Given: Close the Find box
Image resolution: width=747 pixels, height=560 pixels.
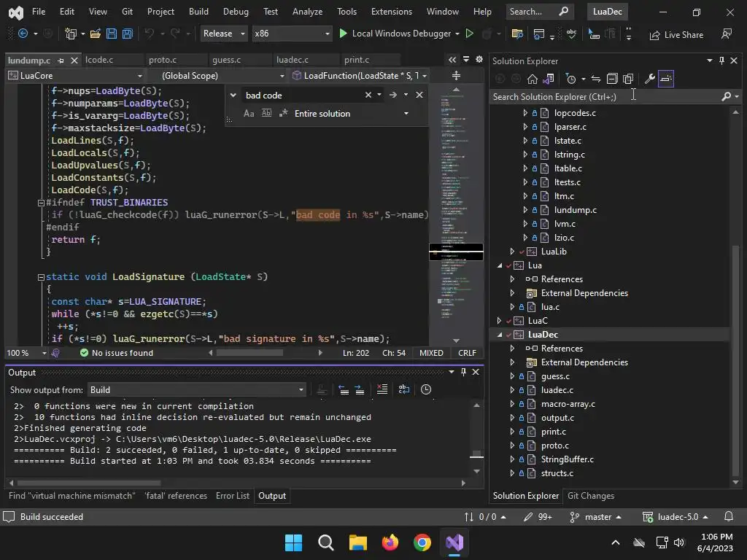Looking at the screenshot, I should 419,95.
